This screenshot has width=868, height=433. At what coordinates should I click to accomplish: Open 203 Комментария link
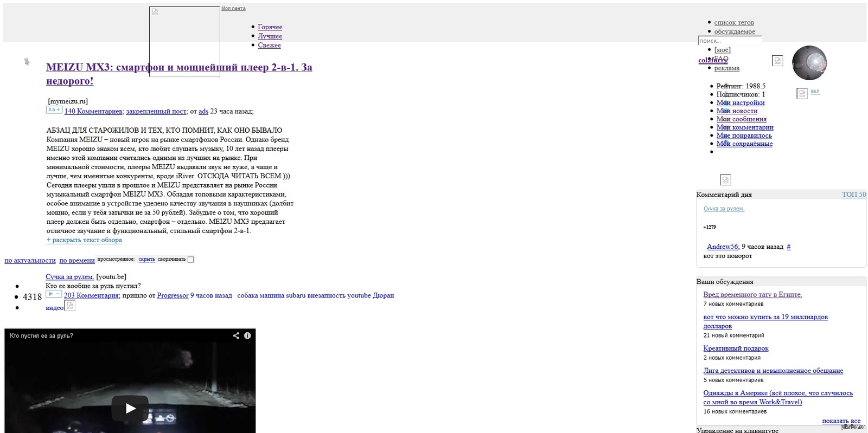coord(91,295)
